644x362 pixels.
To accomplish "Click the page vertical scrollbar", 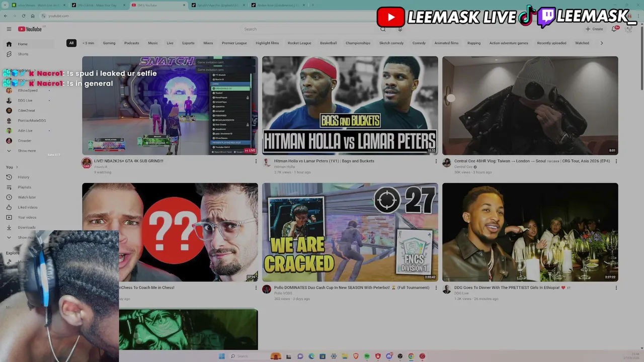I will [641, 58].
